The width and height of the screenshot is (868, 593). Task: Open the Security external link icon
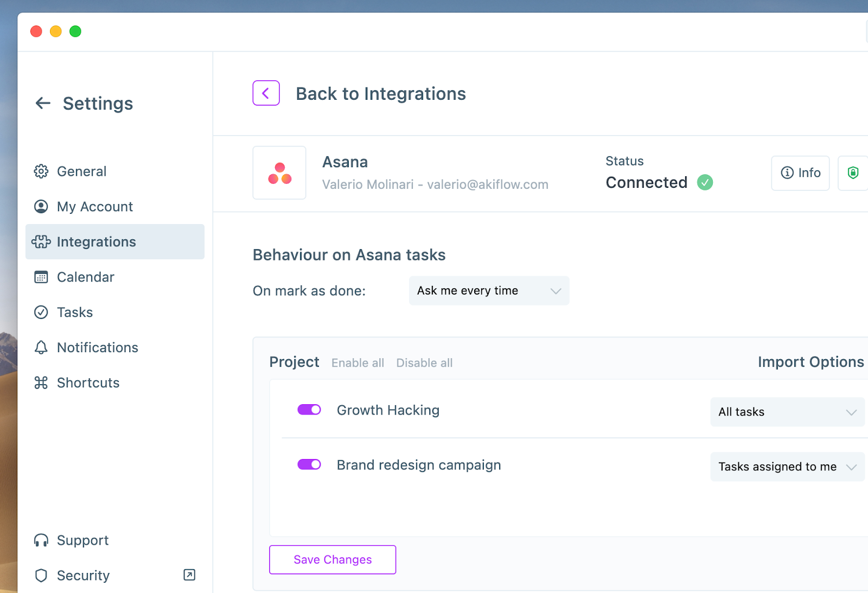(189, 575)
